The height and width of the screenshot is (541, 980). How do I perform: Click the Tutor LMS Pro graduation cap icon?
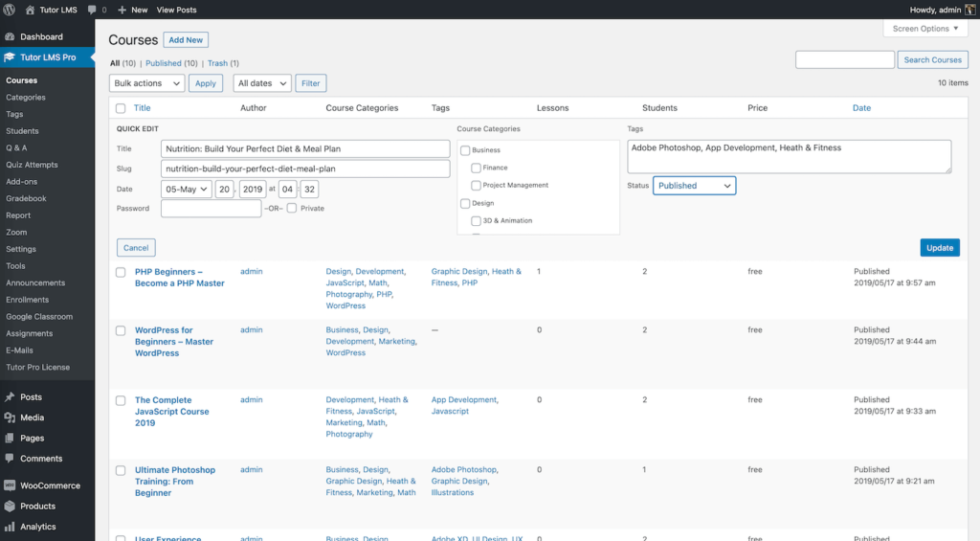click(10, 56)
